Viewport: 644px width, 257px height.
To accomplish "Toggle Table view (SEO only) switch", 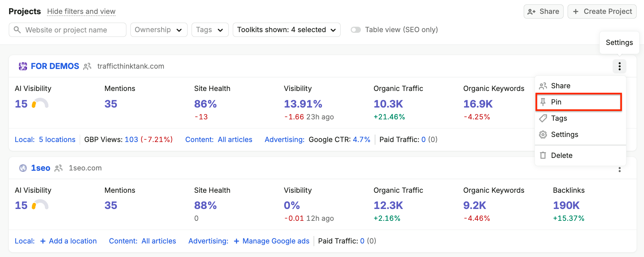I will [355, 30].
